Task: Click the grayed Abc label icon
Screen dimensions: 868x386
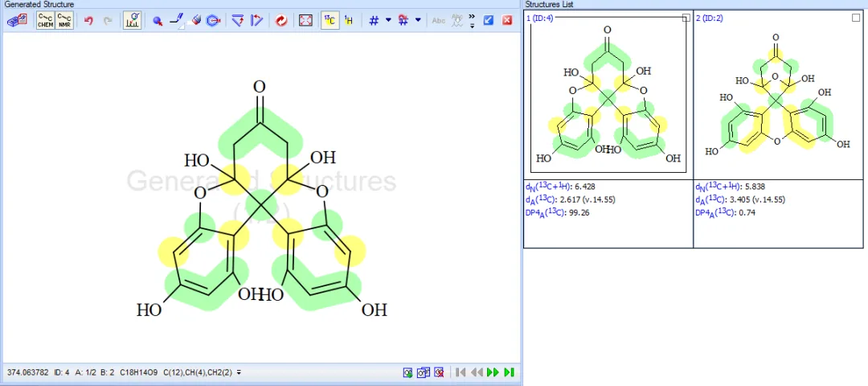Action: (x=439, y=20)
